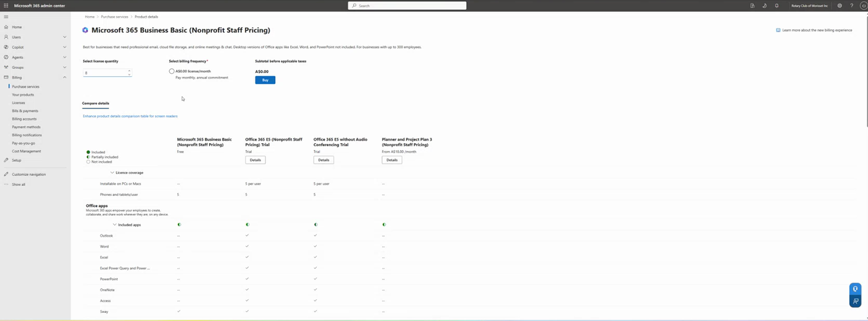Open Pay-as-you-go page
The height and width of the screenshot is (321, 868).
pos(24,143)
